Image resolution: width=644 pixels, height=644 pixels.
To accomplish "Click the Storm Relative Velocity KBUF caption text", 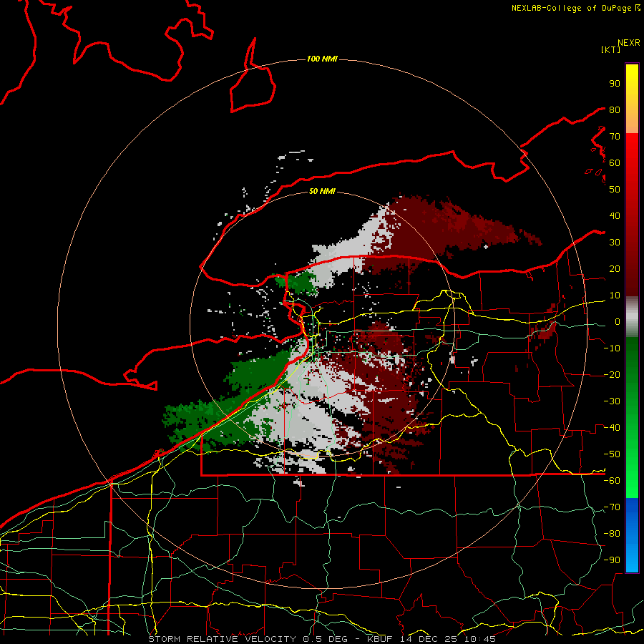I will point(322,639).
